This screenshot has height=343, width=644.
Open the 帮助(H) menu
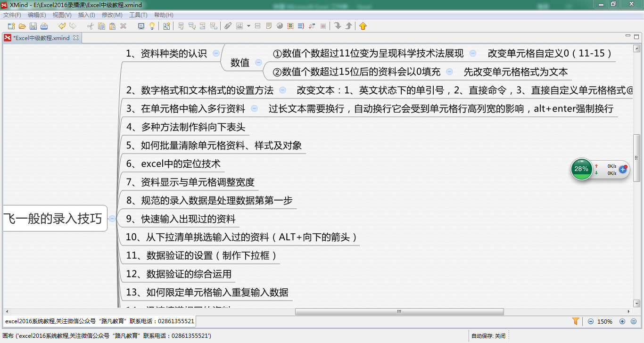(x=164, y=15)
